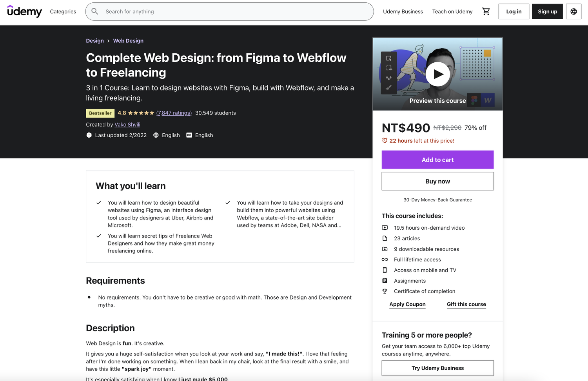Click the alarm clock icon by 22 hours
Viewport: 588px width, 381px height.
tap(385, 141)
